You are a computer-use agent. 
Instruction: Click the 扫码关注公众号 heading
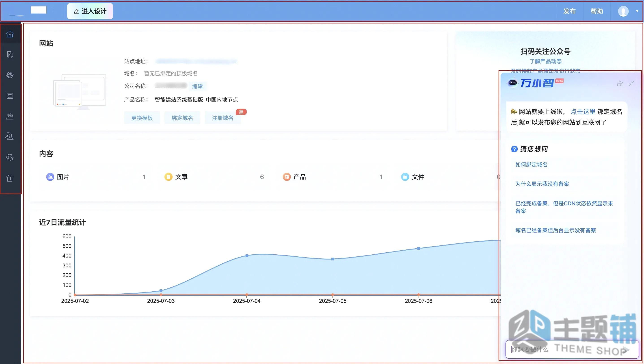pos(545,52)
